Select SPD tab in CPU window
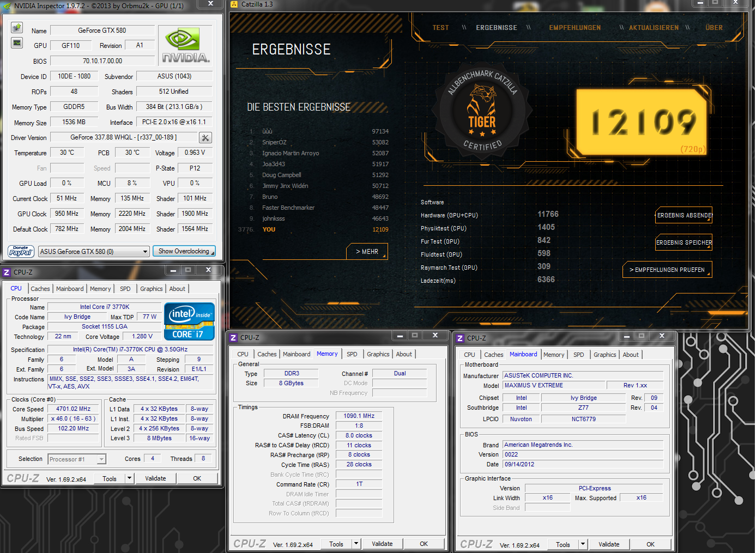 point(125,289)
